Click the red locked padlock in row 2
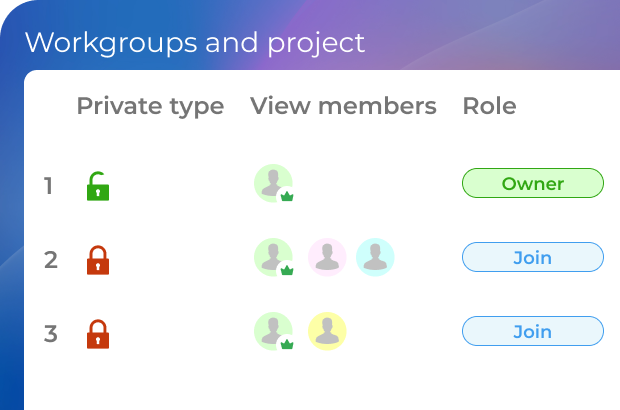 coord(97,260)
